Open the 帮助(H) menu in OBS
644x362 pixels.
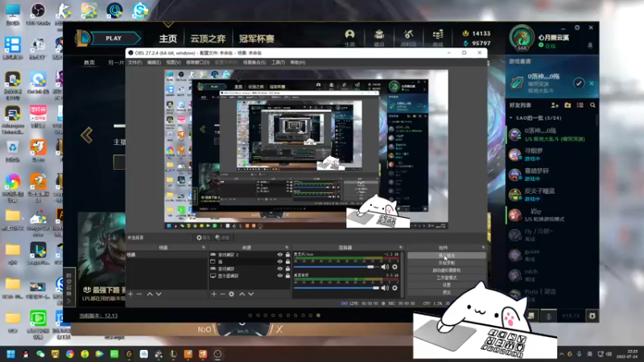298,63
